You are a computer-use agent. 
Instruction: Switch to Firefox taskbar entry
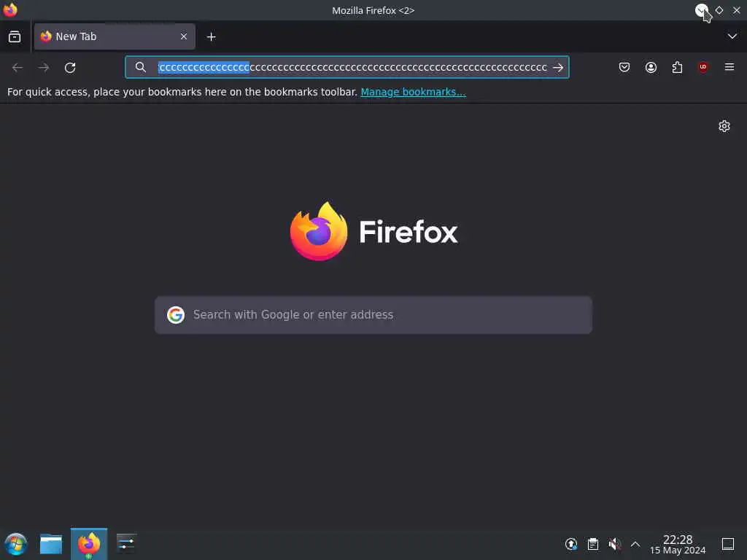click(89, 544)
